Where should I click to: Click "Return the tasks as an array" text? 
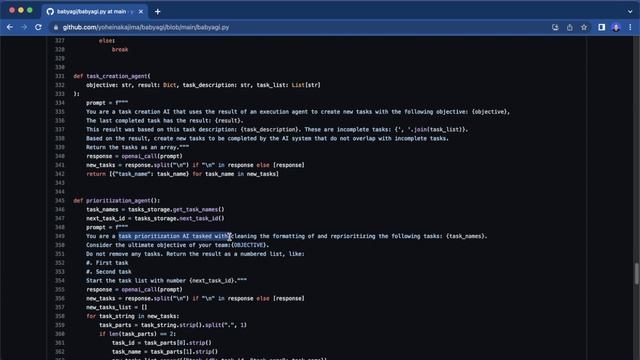(x=132, y=147)
